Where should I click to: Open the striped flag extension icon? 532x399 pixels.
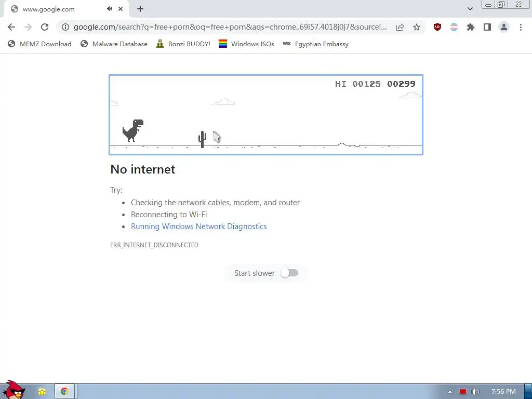pyautogui.click(x=454, y=27)
